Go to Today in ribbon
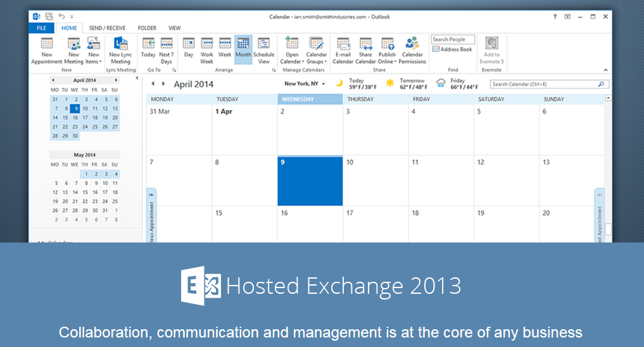 [148, 47]
